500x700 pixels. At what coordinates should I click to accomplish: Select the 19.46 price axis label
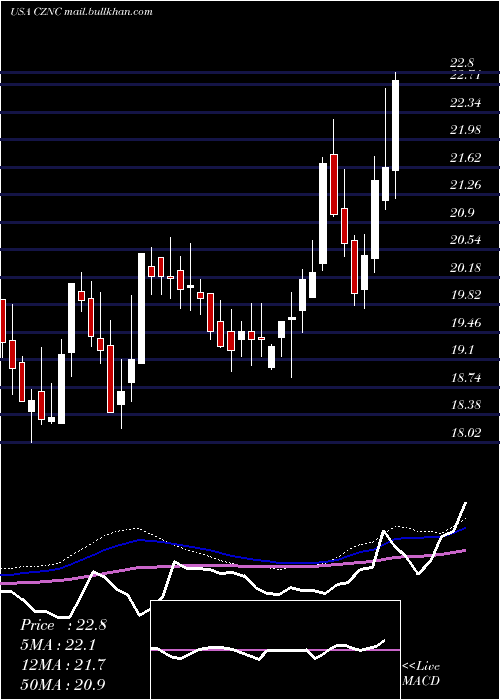466,323
